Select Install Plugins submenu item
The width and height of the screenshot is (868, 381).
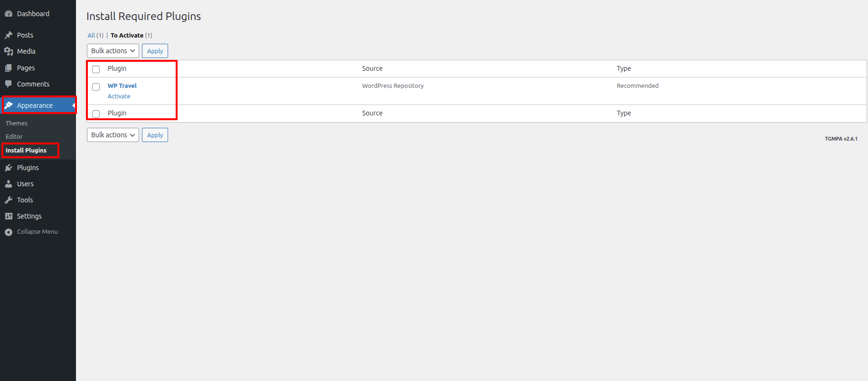[26, 150]
